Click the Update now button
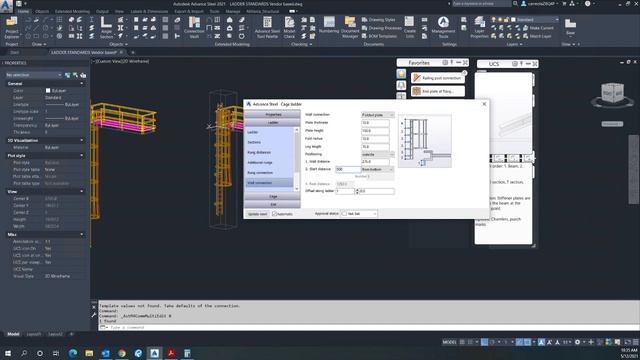 258,214
